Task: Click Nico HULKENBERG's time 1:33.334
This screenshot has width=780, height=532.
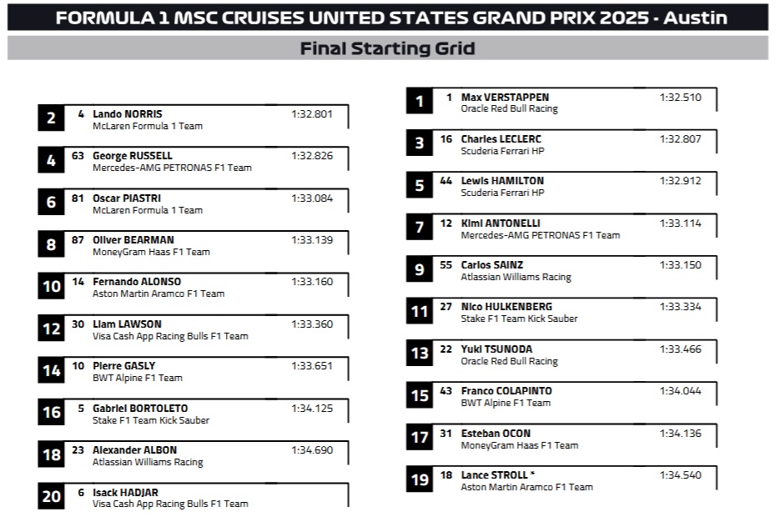Action: pyautogui.click(x=680, y=306)
